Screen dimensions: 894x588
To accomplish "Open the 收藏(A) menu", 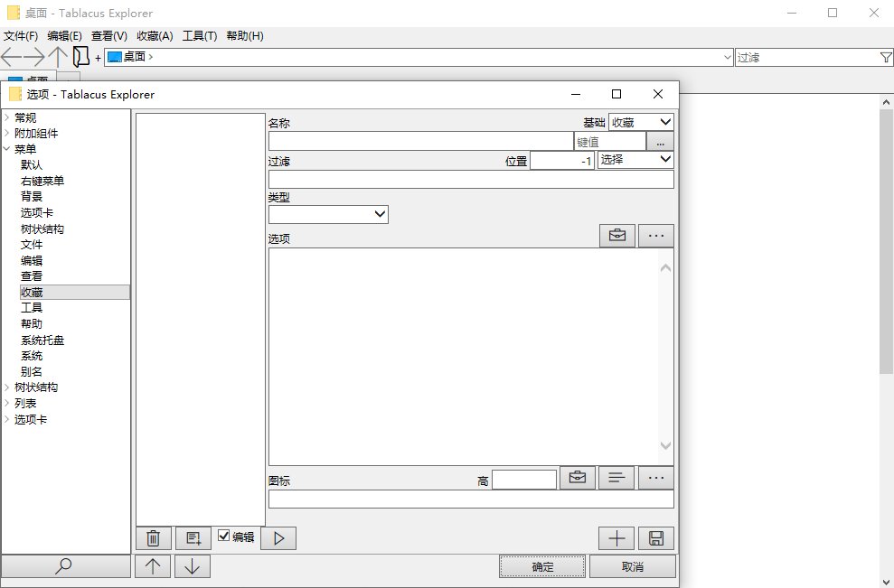I will pyautogui.click(x=155, y=36).
